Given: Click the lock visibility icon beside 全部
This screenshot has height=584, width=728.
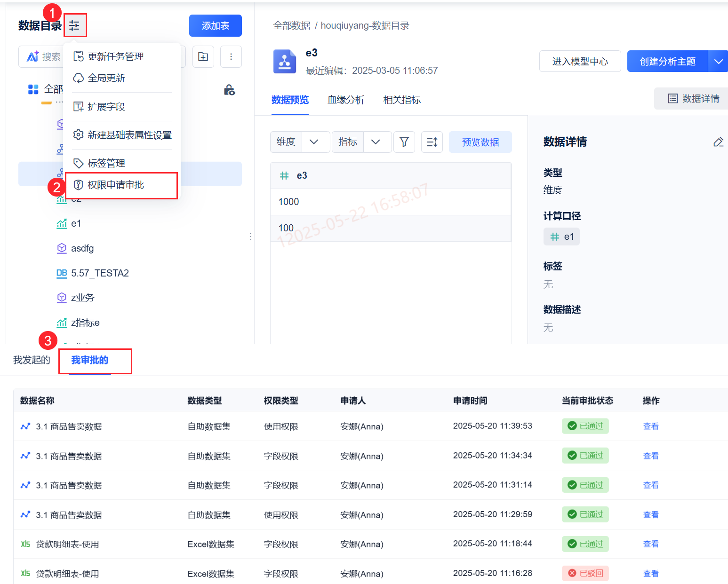Looking at the screenshot, I should coord(230,90).
